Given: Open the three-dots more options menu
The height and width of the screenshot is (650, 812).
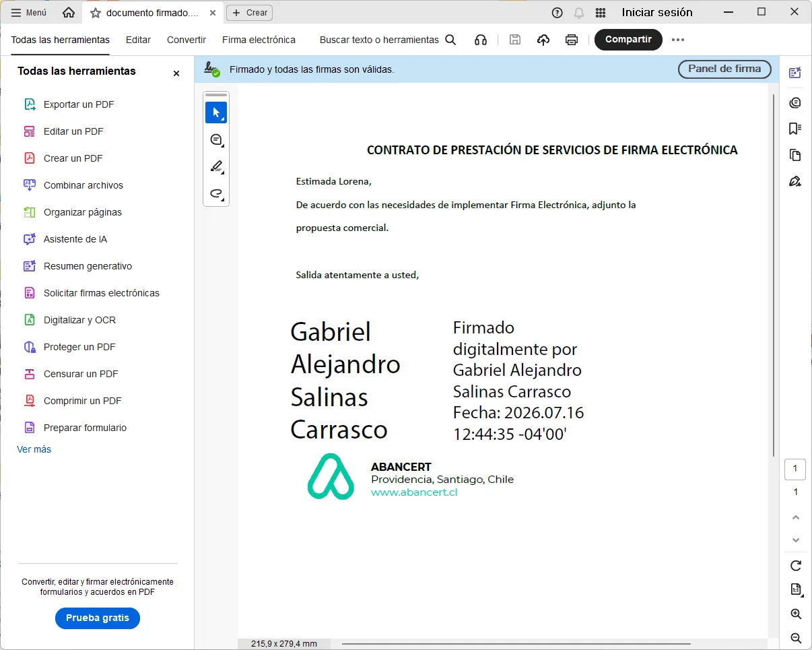Looking at the screenshot, I should (678, 40).
